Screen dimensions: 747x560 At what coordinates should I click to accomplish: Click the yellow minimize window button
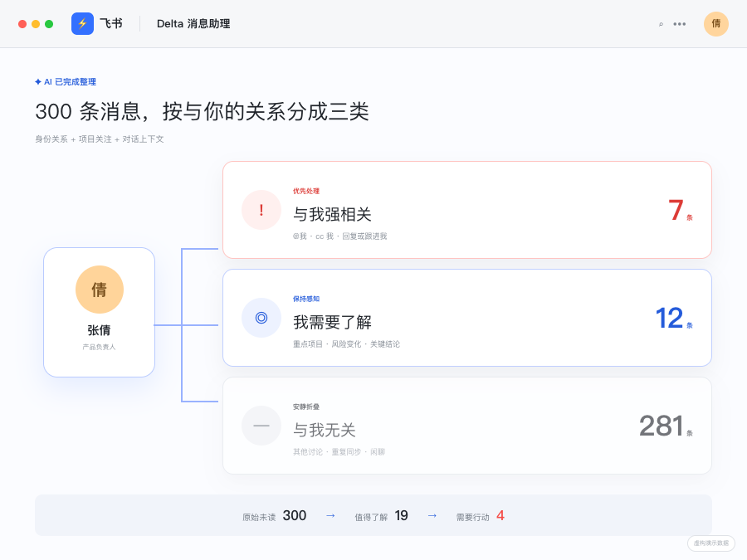(x=36, y=24)
